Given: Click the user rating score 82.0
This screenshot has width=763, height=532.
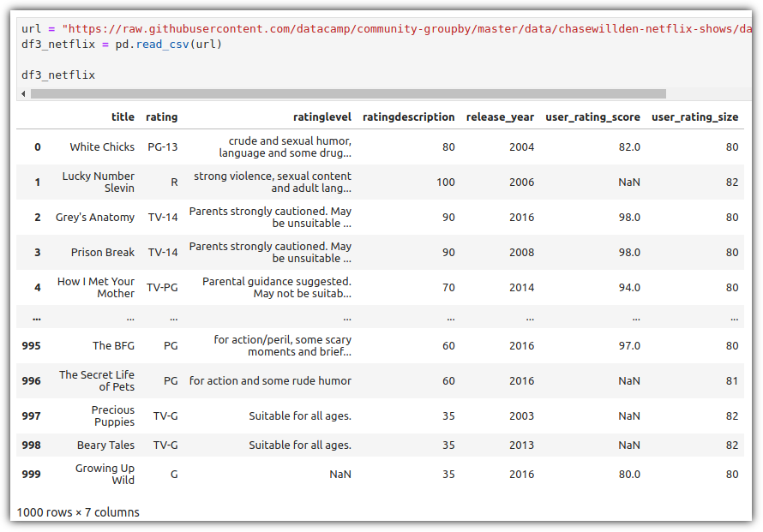Looking at the screenshot, I should 629,146.
